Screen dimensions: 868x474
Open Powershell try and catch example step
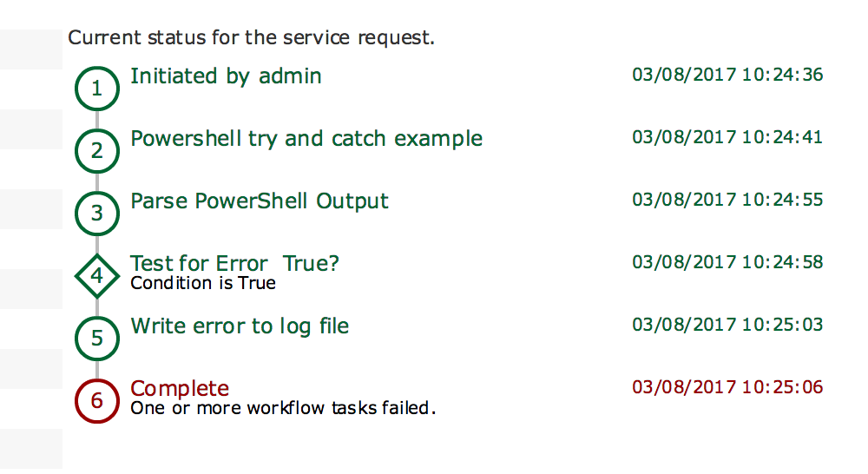tap(306, 139)
